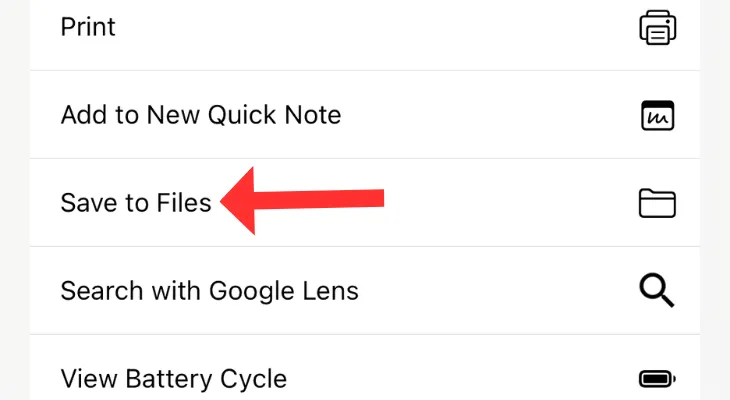Image resolution: width=730 pixels, height=400 pixels.
Task: Click the word Cycle in the battery row
Action: point(253,379)
